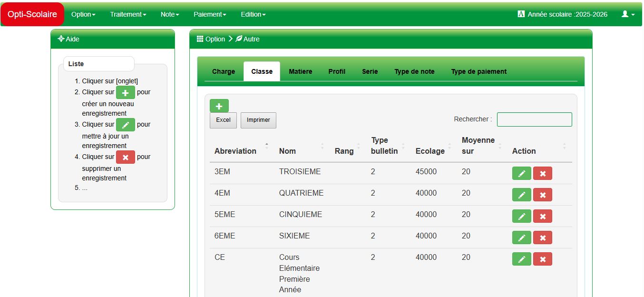644x297 pixels.
Task: Delete the TROISIEME row with red X
Action: tap(543, 173)
